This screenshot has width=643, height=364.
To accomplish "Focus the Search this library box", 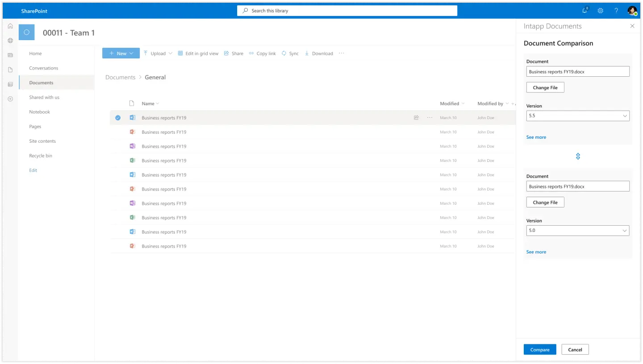I will coord(347,11).
